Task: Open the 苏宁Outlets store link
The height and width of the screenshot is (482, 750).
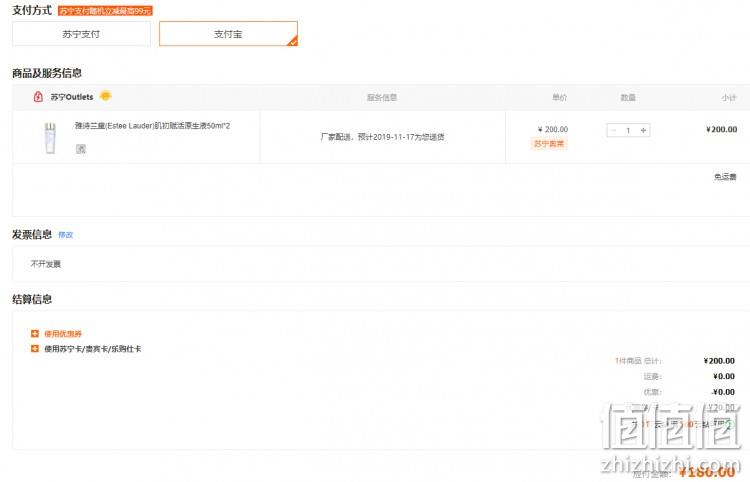Action: click(72, 97)
